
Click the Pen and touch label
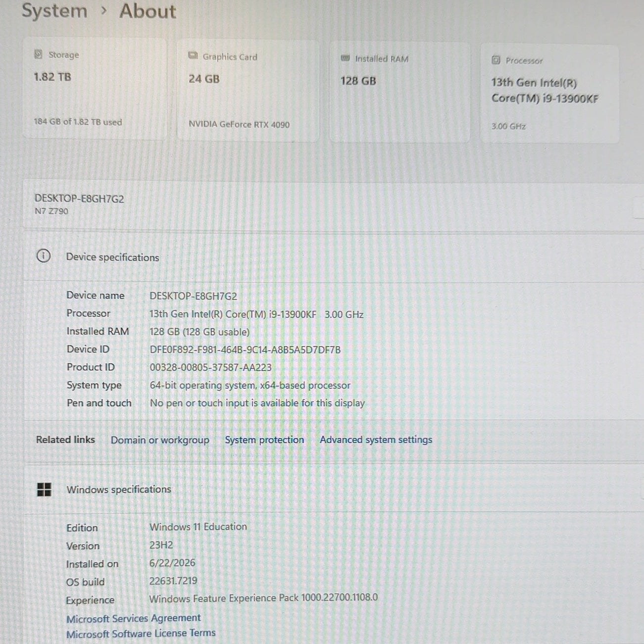click(x=99, y=403)
